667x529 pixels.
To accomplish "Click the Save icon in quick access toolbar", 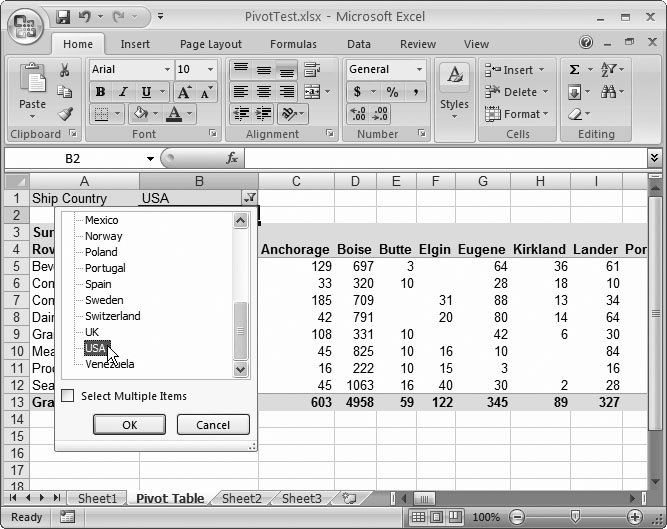I will click(x=64, y=17).
